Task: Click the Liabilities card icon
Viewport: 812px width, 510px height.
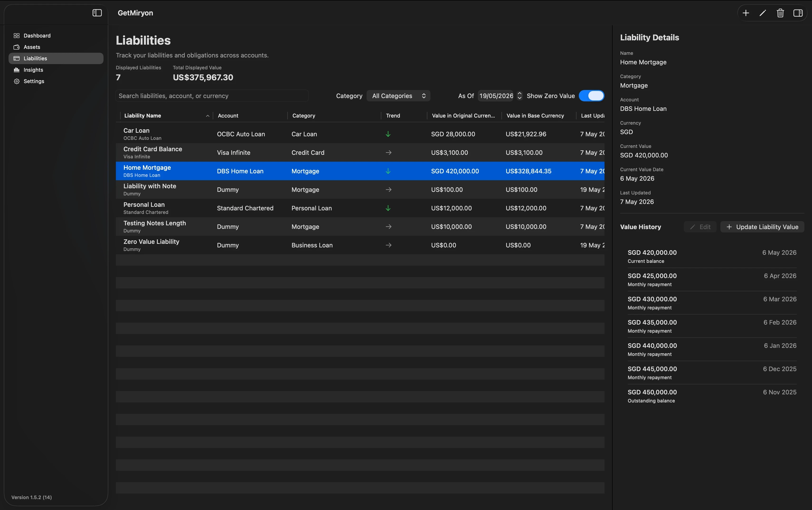Action: tap(17, 58)
